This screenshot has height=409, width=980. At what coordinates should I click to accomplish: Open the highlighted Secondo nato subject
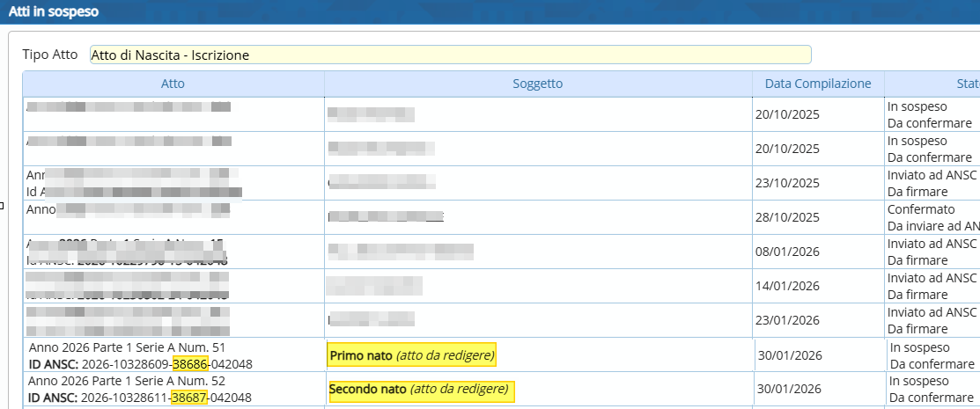[x=420, y=389]
